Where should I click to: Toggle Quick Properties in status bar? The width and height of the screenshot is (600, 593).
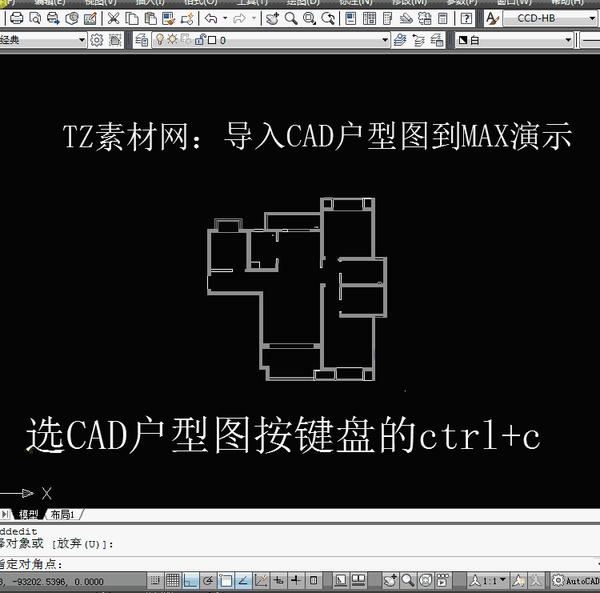pyautogui.click(x=313, y=581)
